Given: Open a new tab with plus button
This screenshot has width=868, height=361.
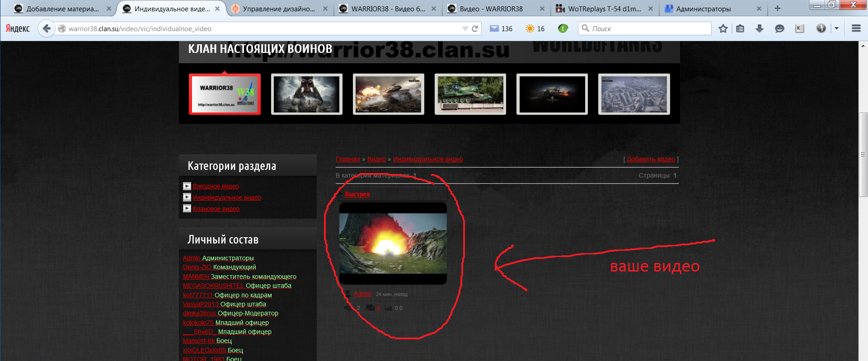Looking at the screenshot, I should coord(778,9).
